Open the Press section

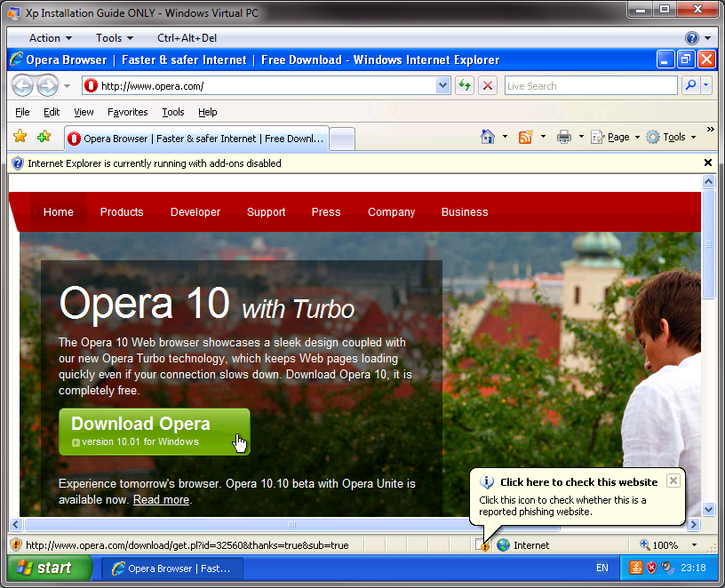[x=326, y=212]
